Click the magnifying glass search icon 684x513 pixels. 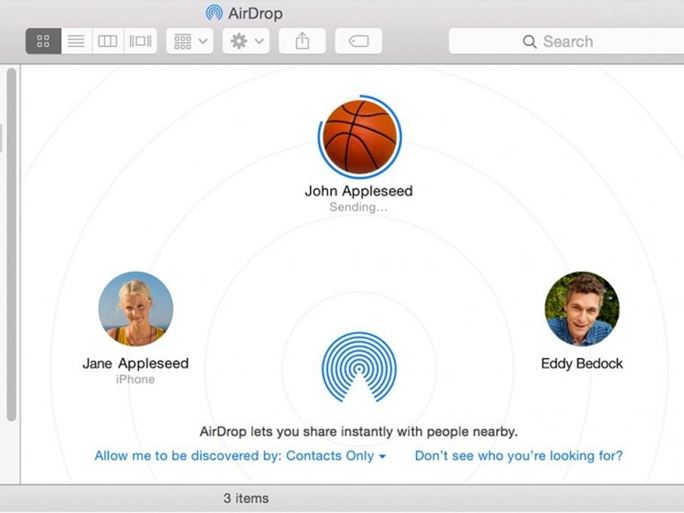pos(530,41)
